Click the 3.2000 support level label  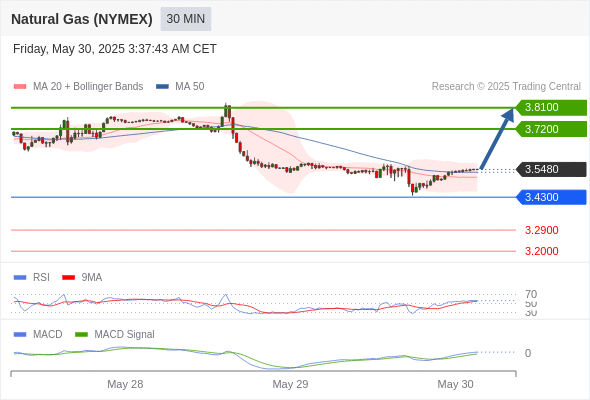click(x=541, y=251)
